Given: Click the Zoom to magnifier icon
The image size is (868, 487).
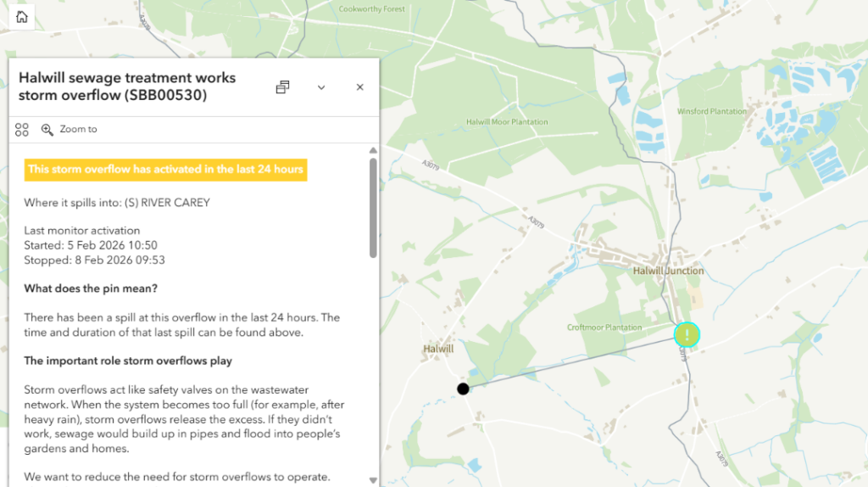Looking at the screenshot, I should [47, 130].
